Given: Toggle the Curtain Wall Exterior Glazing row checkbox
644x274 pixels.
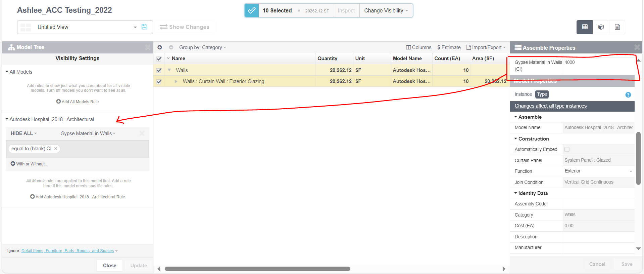Looking at the screenshot, I should [159, 81].
